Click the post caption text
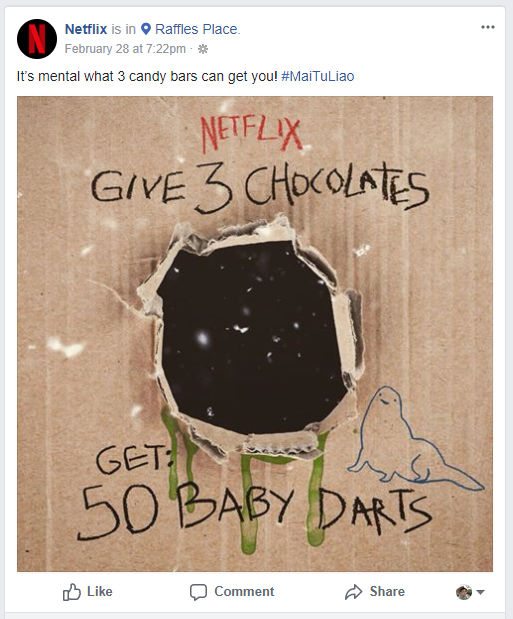 pos(147,76)
